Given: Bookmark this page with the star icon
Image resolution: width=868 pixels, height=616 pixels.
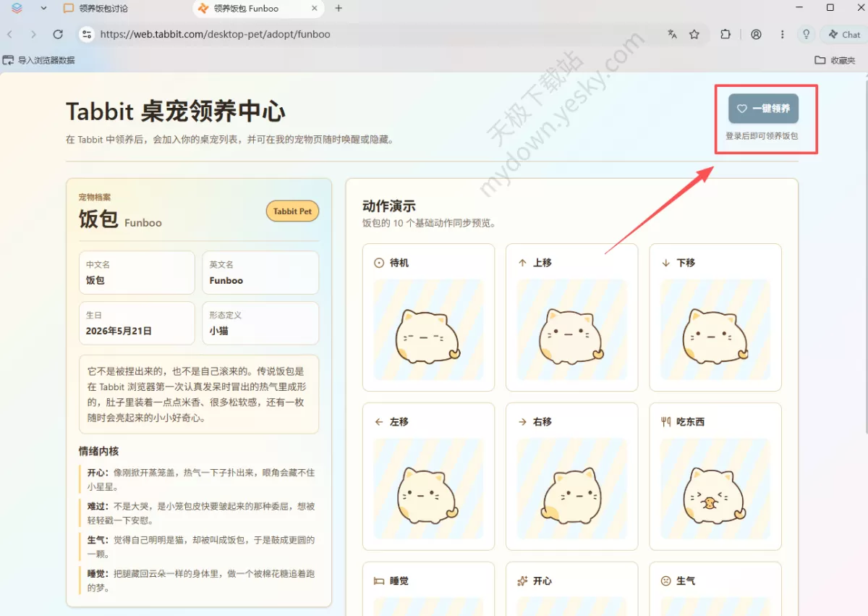Looking at the screenshot, I should 694,34.
